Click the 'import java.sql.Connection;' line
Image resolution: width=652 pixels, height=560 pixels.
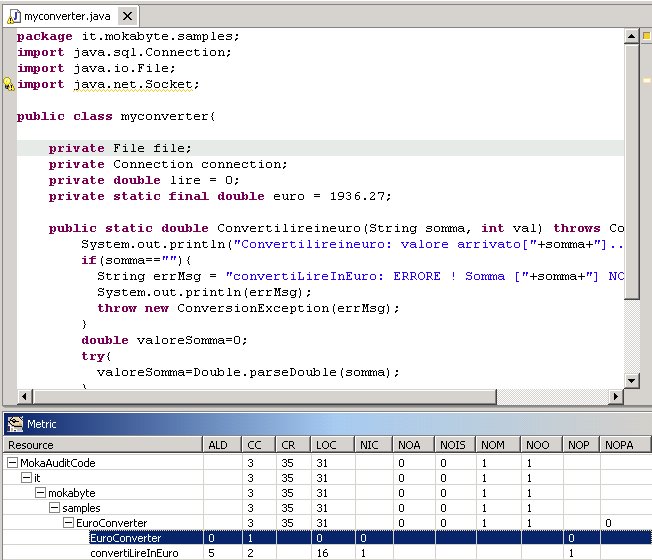coord(124,52)
